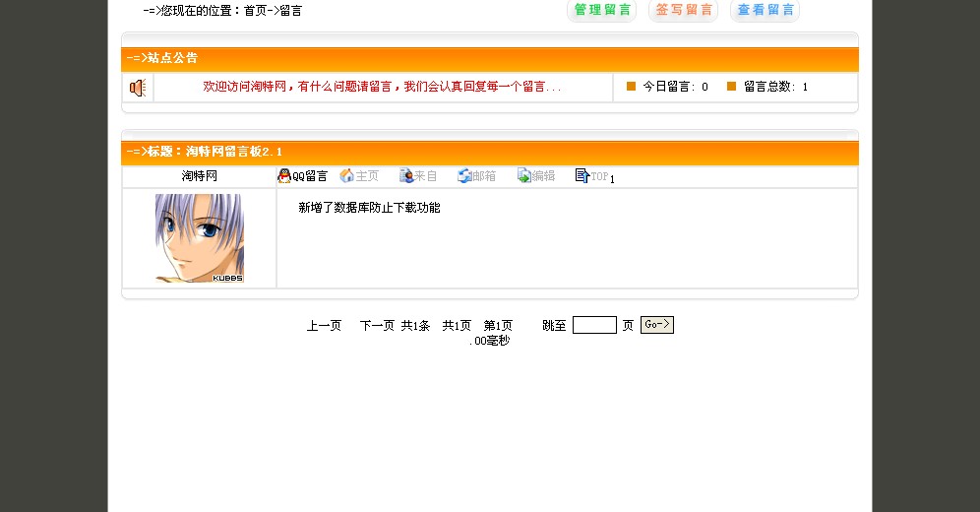This screenshot has width=980, height=512.
Task: Click the 首页 breadcrumb link
Action: coord(256,11)
